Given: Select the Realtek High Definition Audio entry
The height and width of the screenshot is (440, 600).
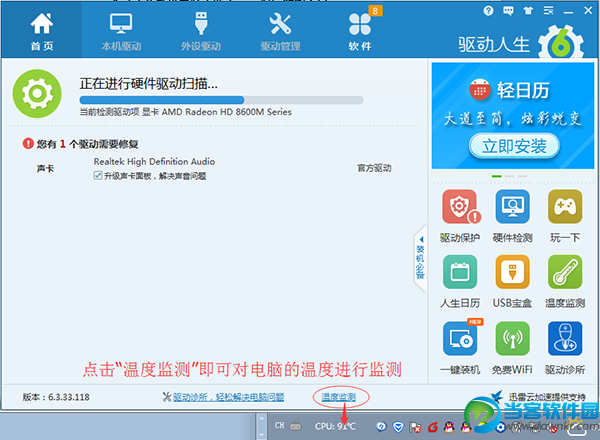Looking at the screenshot, I should 154,161.
